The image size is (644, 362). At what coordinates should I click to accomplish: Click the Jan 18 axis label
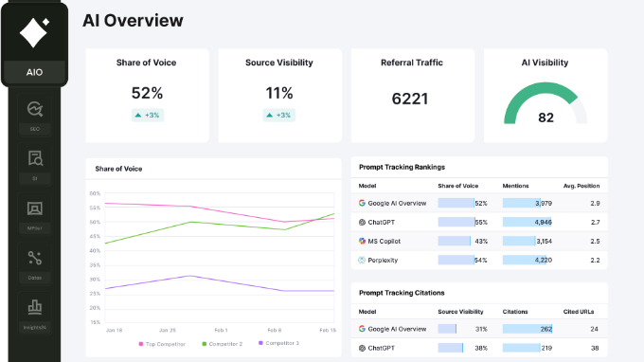(115, 330)
